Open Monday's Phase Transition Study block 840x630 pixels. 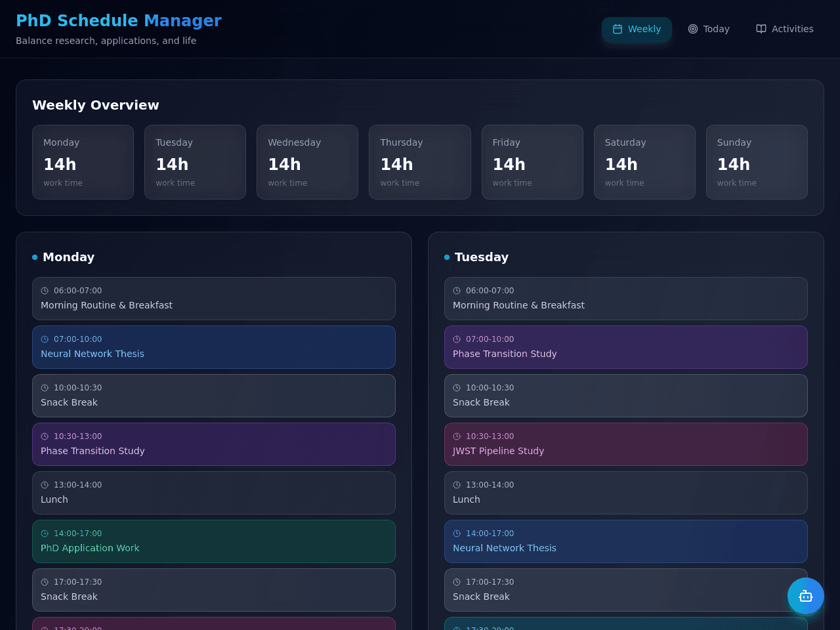tap(214, 444)
